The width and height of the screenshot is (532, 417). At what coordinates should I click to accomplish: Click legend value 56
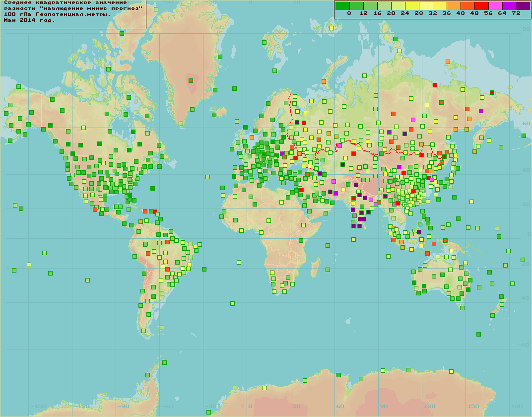coord(488,13)
